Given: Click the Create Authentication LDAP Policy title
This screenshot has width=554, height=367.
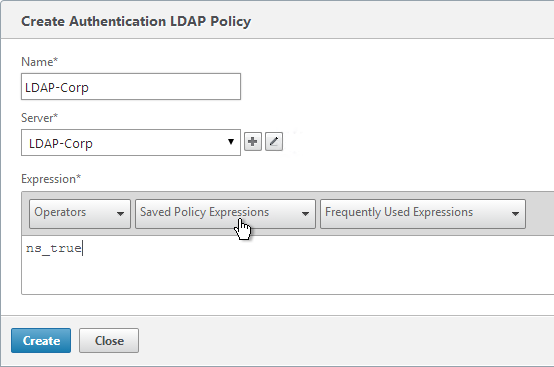Looking at the screenshot, I should tap(136, 21).
